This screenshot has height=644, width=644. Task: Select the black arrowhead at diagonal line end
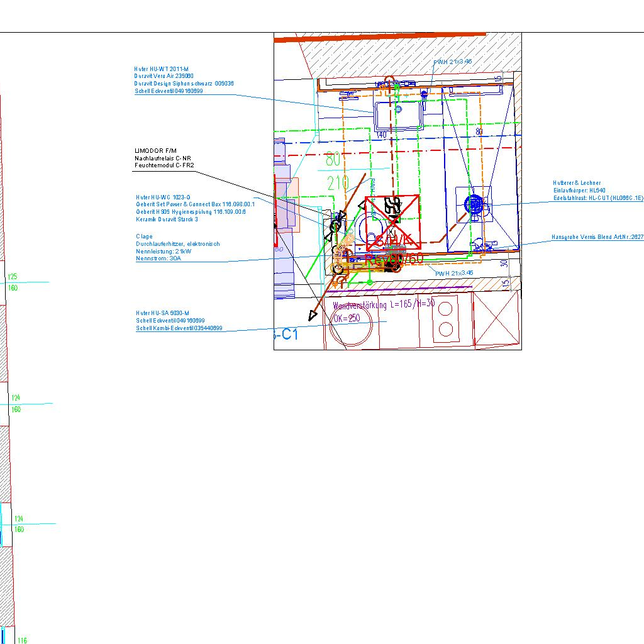tap(313, 316)
